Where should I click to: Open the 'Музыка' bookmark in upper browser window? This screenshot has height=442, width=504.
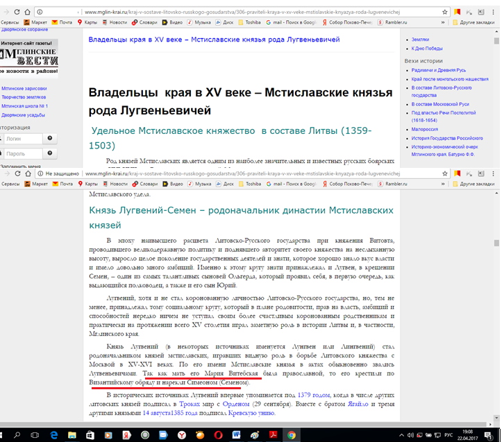pos(199,22)
